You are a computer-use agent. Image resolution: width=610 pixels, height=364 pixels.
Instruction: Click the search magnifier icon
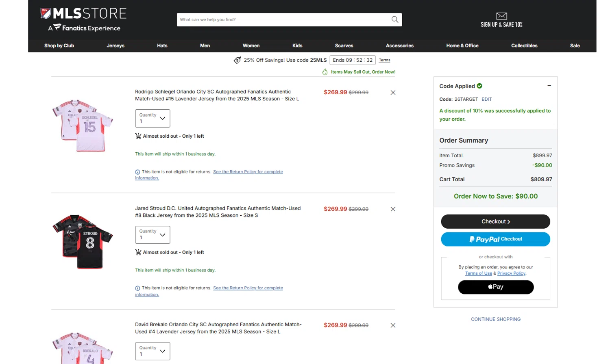coord(394,19)
